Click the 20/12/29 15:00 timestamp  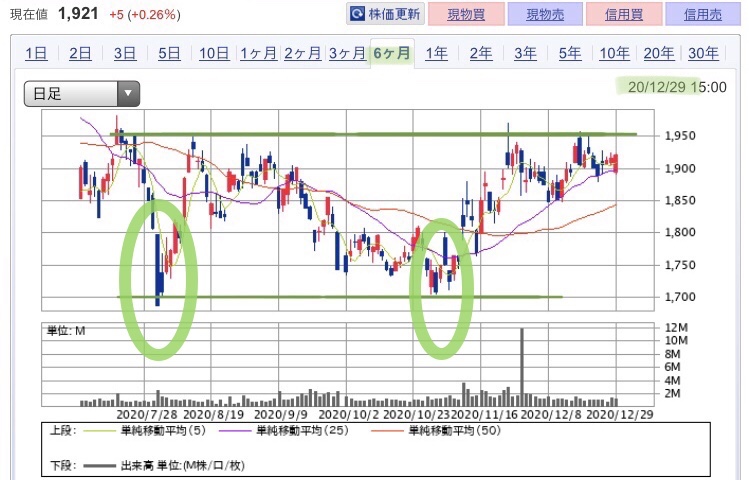point(677,87)
